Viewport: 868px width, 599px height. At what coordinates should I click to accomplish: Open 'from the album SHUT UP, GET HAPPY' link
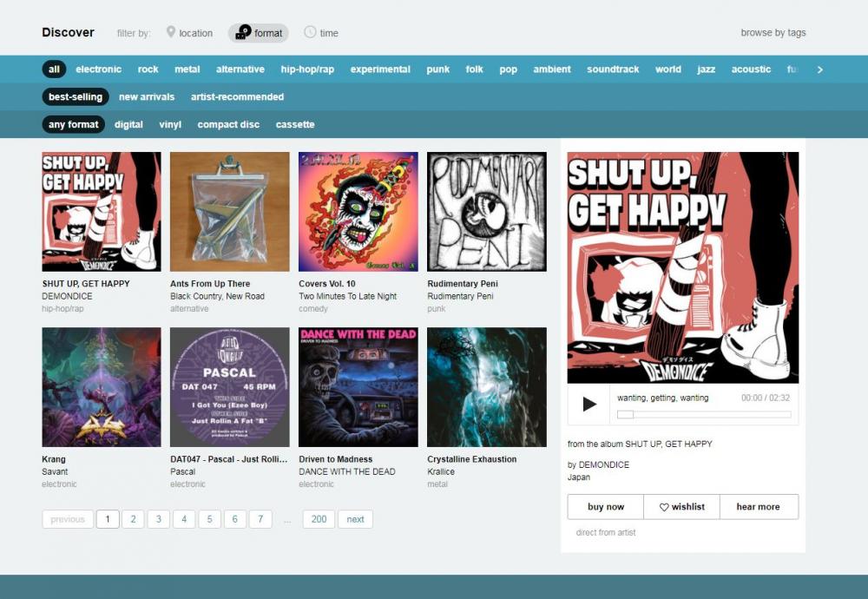point(640,444)
